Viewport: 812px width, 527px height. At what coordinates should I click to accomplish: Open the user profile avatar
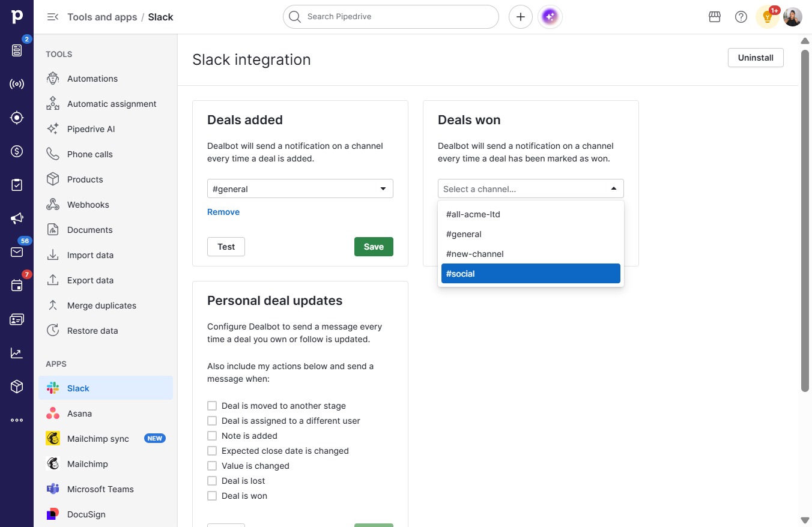793,17
